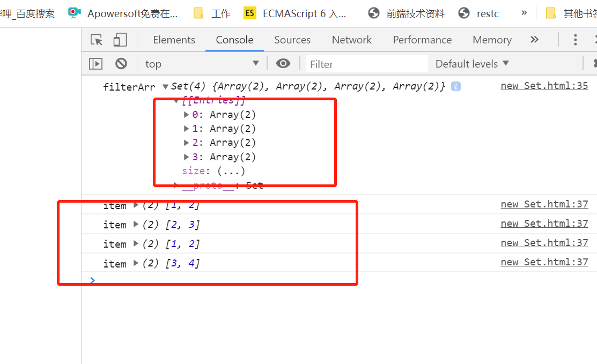The width and height of the screenshot is (597, 364).
Task: Collapse the filterArr Set(4) object
Action: (x=165, y=87)
